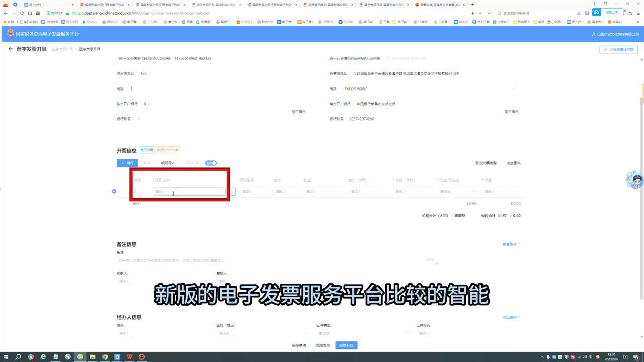
Task: Click the blue 发票开具 button
Action: 346,345
